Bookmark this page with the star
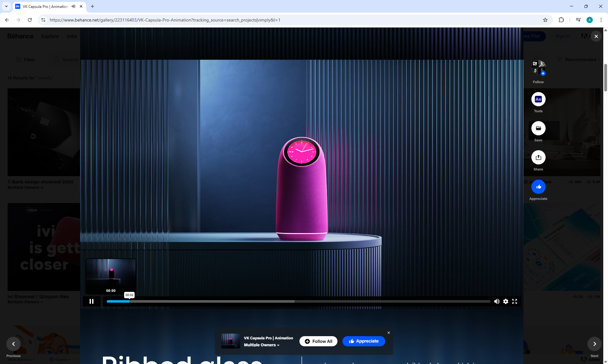The height and width of the screenshot is (364, 608). click(545, 20)
